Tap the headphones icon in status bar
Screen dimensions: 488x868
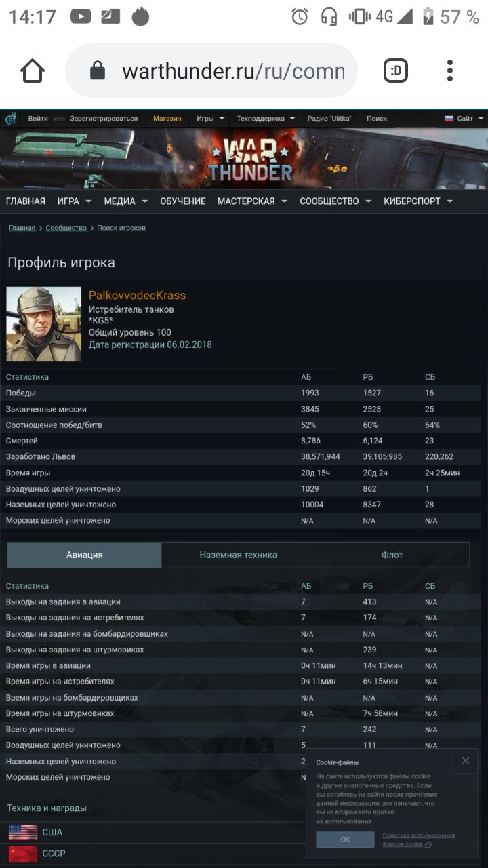(329, 17)
